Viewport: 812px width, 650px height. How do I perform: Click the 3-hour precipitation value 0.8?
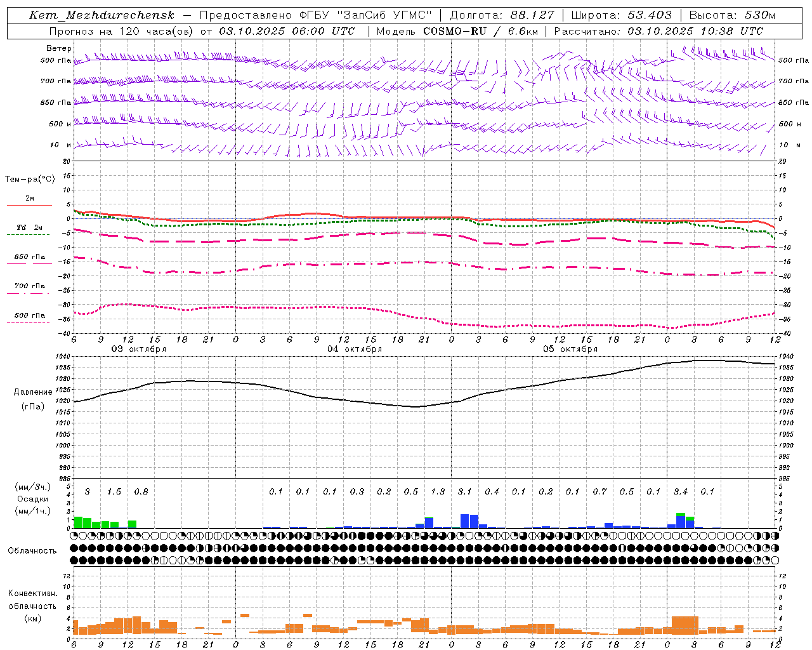(x=141, y=492)
